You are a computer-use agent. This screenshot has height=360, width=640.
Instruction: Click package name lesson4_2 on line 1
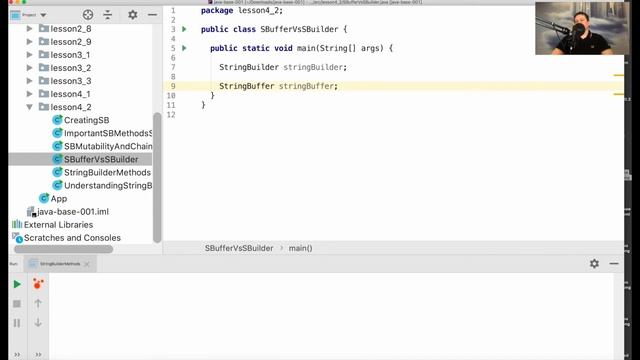pos(258,11)
